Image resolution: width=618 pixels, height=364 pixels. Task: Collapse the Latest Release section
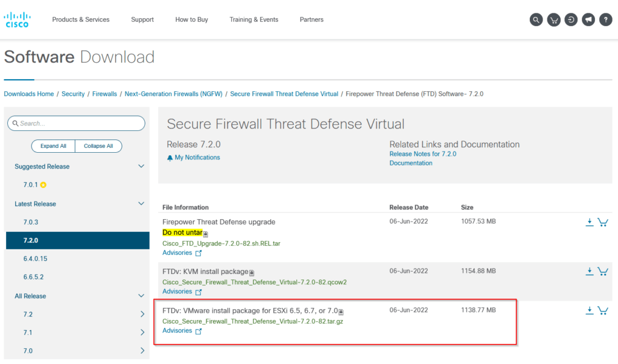[x=141, y=203]
